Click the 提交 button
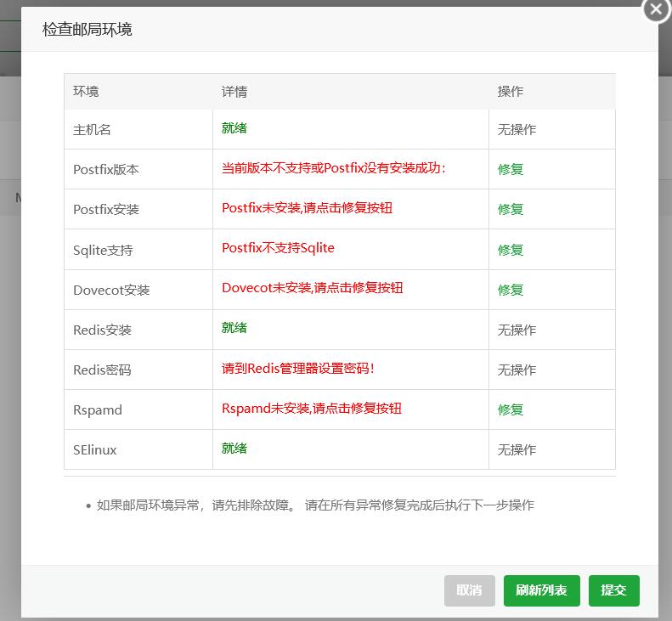 click(613, 590)
